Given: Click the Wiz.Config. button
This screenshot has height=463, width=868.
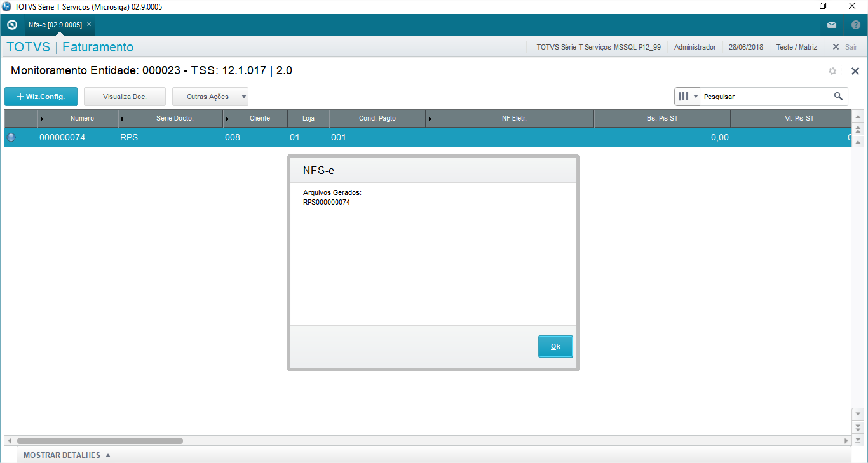Looking at the screenshot, I should (x=41, y=97).
